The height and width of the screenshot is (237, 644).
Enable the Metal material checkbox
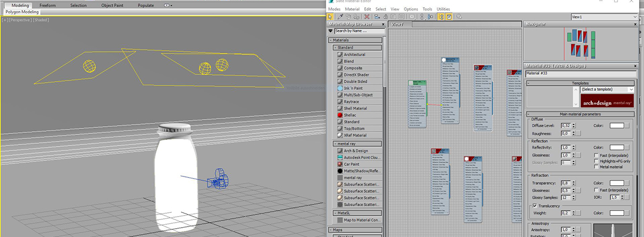(x=597, y=167)
